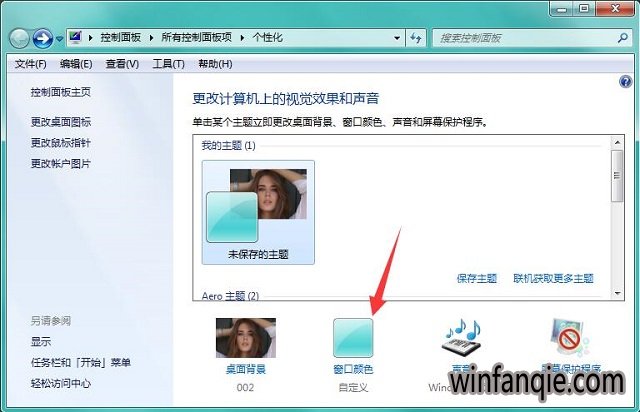Click the 002 text under 桌面背景

pos(245,387)
